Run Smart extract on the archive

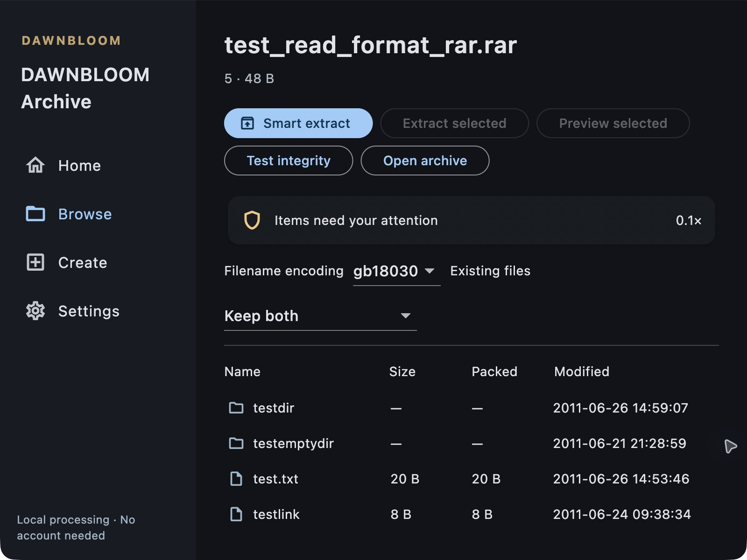[x=298, y=123]
